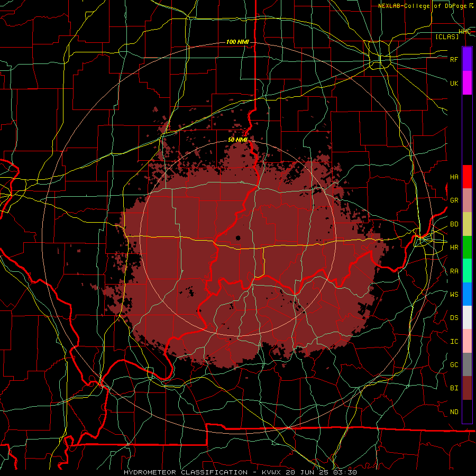Select the GR pink legend swatch

[x=467, y=200]
